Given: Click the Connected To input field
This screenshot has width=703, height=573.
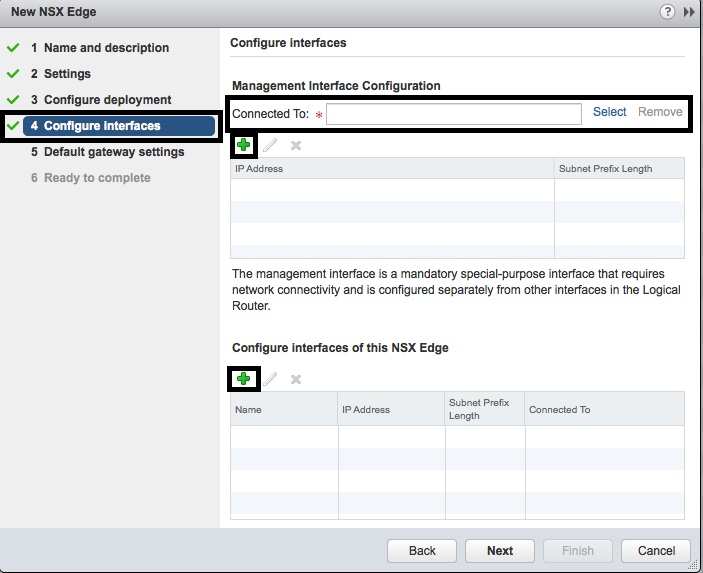Looking at the screenshot, I should pyautogui.click(x=453, y=114).
